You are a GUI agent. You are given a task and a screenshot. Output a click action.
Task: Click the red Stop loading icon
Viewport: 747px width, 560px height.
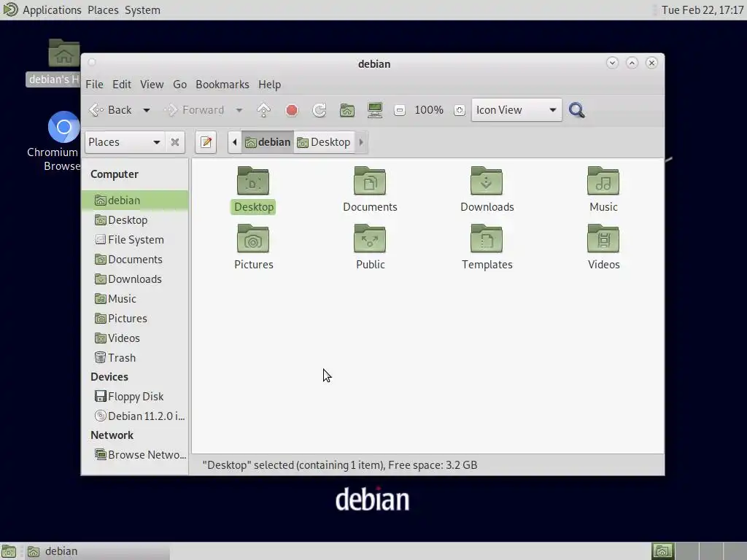point(292,110)
